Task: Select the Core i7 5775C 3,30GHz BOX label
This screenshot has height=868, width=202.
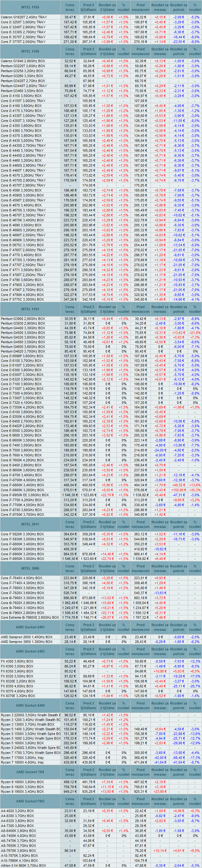Action: pyautogui.click(x=23, y=300)
